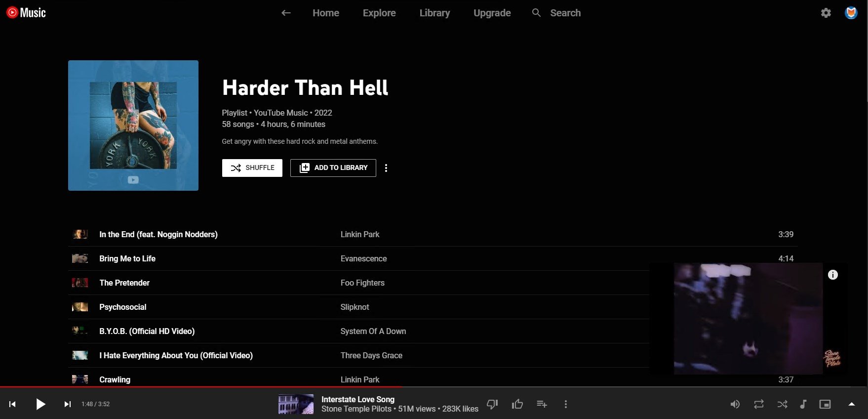
Task: Toggle shuffle in player bar
Action: [783, 404]
